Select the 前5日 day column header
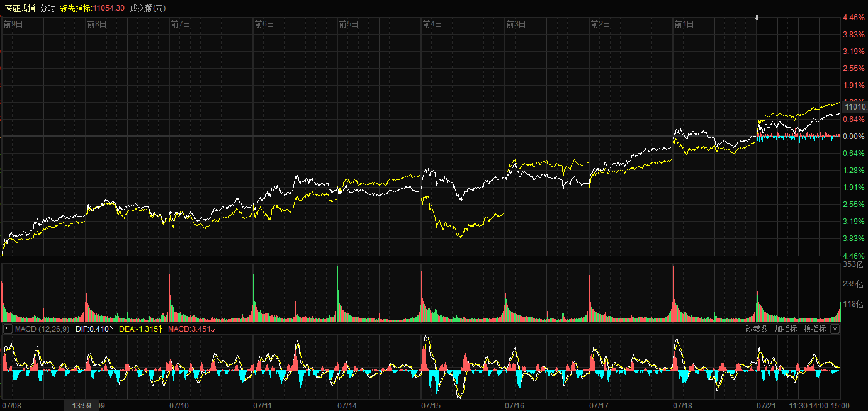The width and height of the screenshot is (868, 411). click(348, 25)
